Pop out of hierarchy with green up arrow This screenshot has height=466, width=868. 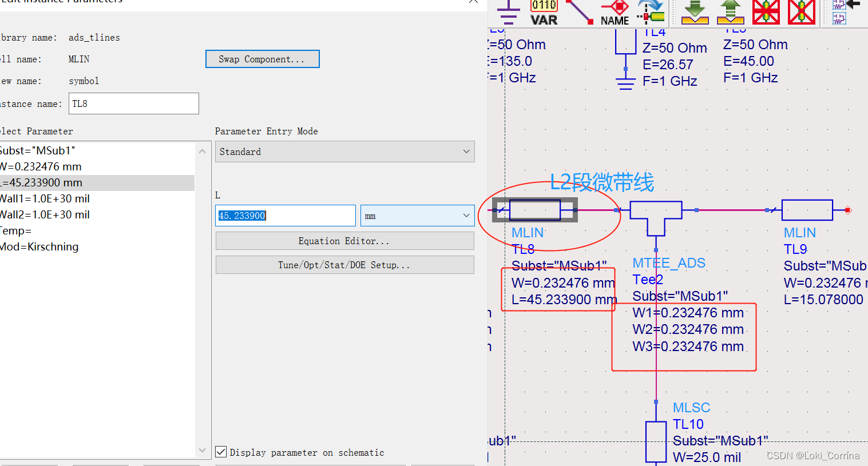click(x=730, y=13)
